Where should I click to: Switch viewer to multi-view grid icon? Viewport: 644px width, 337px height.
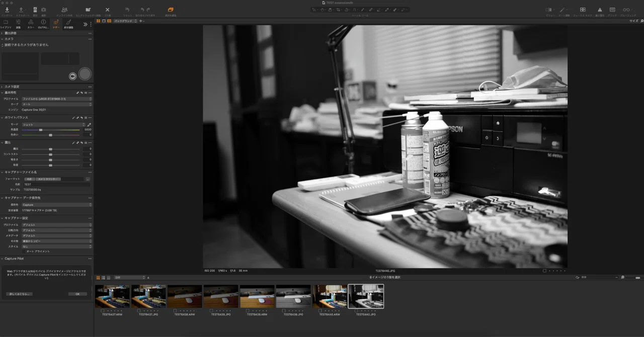click(x=98, y=21)
